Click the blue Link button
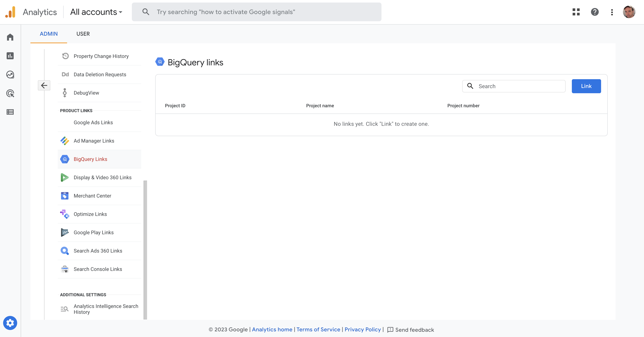This screenshot has height=337, width=644. tap(586, 86)
